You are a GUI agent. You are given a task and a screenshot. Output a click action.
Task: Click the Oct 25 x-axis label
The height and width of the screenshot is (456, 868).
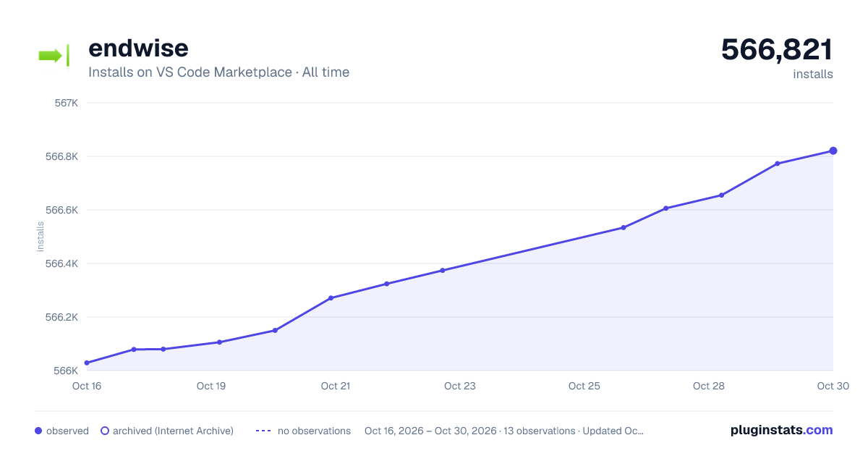pyautogui.click(x=584, y=386)
